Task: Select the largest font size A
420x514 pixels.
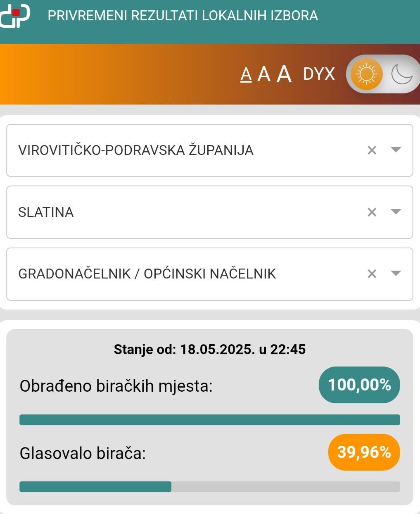Action: point(284,74)
